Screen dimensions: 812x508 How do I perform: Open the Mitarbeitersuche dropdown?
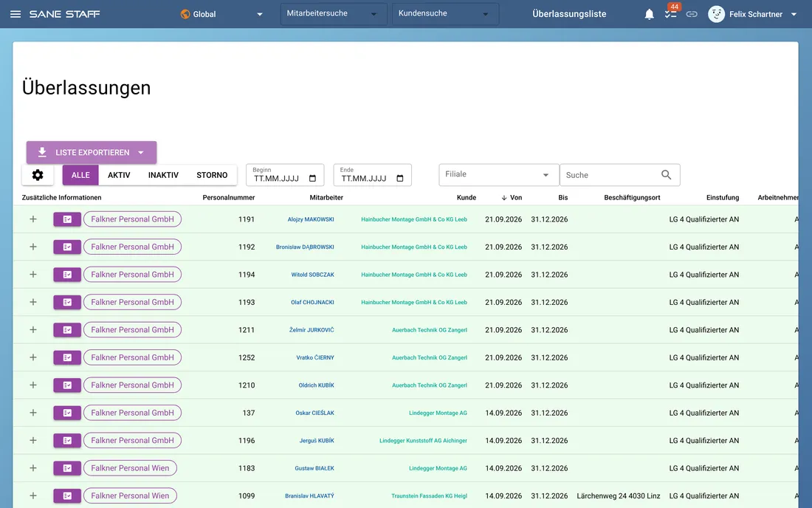coord(334,14)
